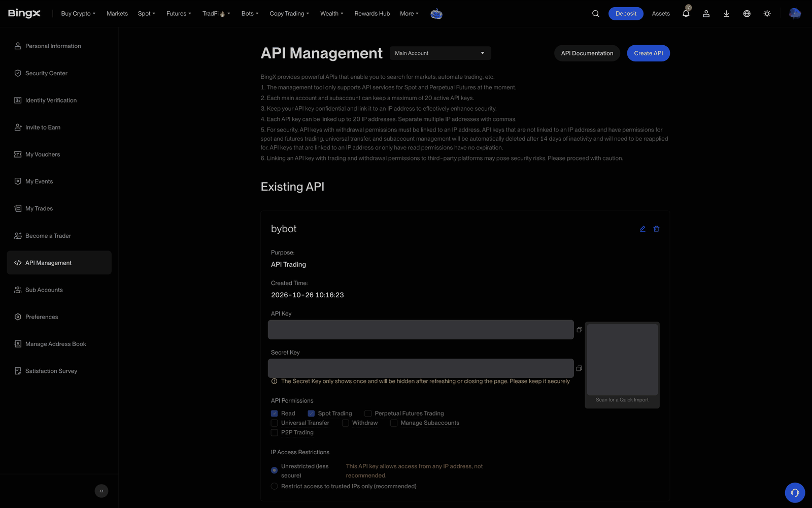Collapse the sidebar with double-chevron button
812x508 pixels.
[101, 491]
